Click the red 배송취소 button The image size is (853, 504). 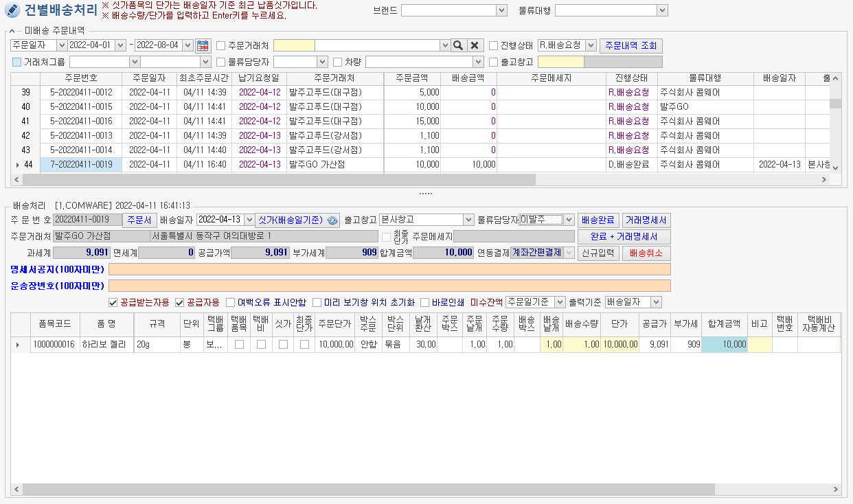[646, 253]
